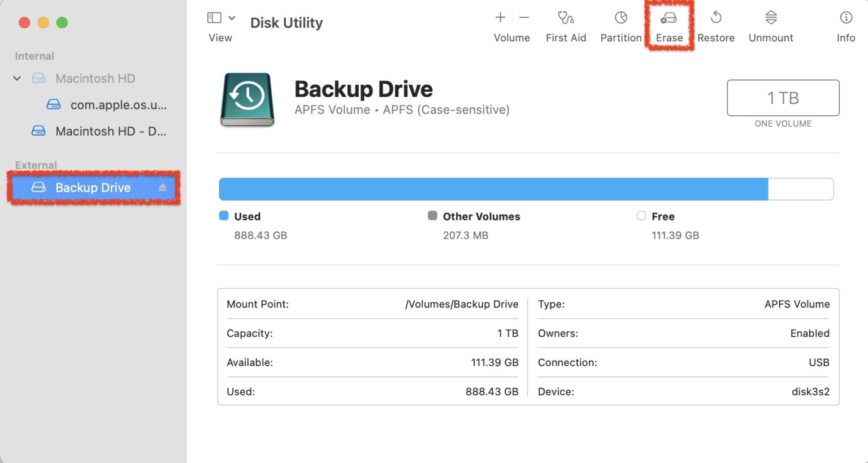
Task: Remove a volume with the minus icon
Action: tap(523, 17)
